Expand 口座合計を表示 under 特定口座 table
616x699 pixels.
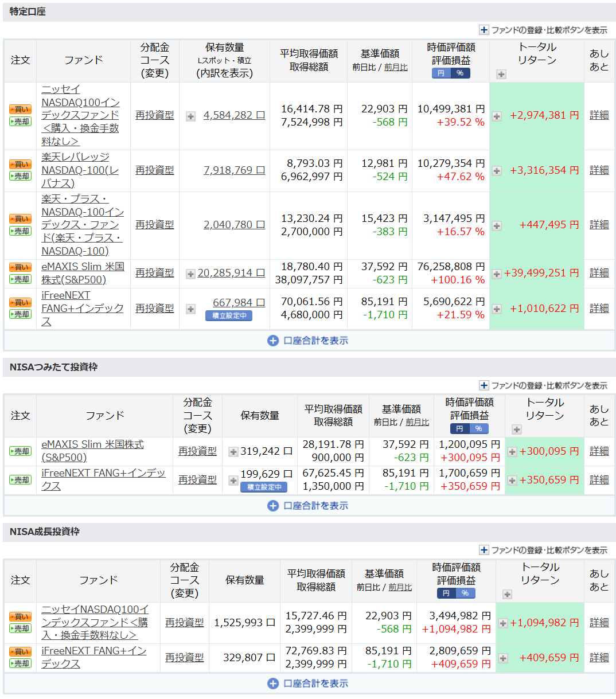click(308, 341)
